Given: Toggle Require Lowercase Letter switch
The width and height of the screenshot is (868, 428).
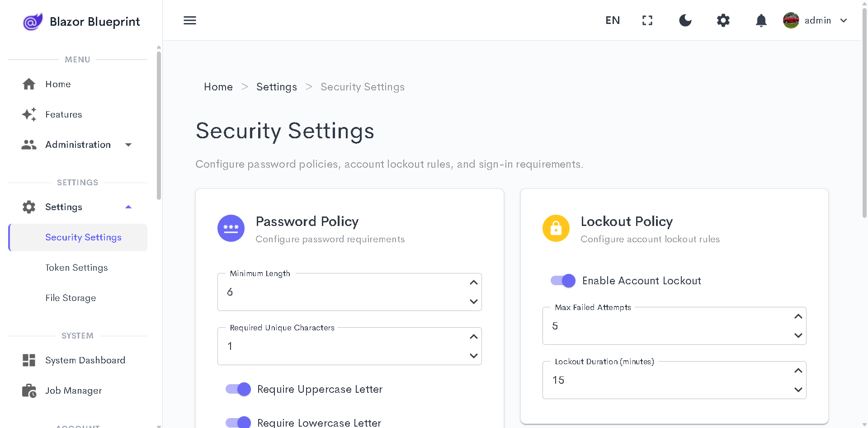Looking at the screenshot, I should coord(238,422).
